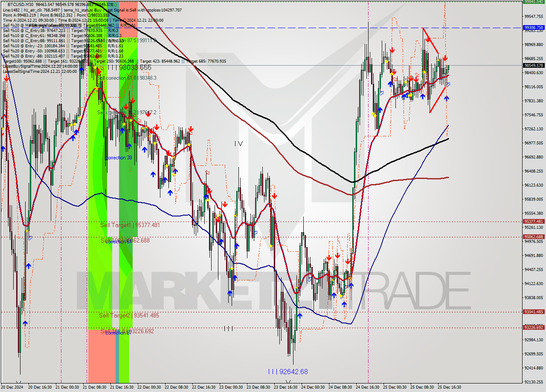The image size is (546, 392).
Task: Click the 92130.255 price axis value
Action: click(x=534, y=382)
